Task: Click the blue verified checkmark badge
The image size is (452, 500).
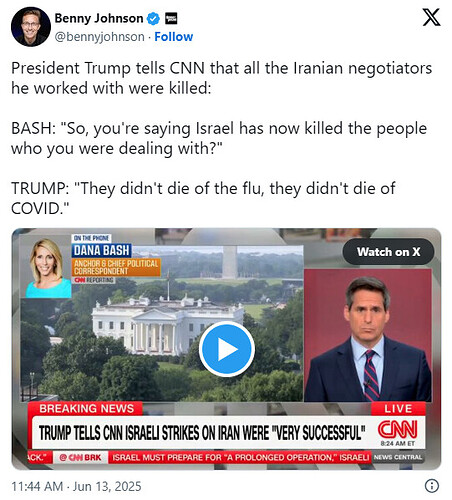Action: (x=153, y=19)
